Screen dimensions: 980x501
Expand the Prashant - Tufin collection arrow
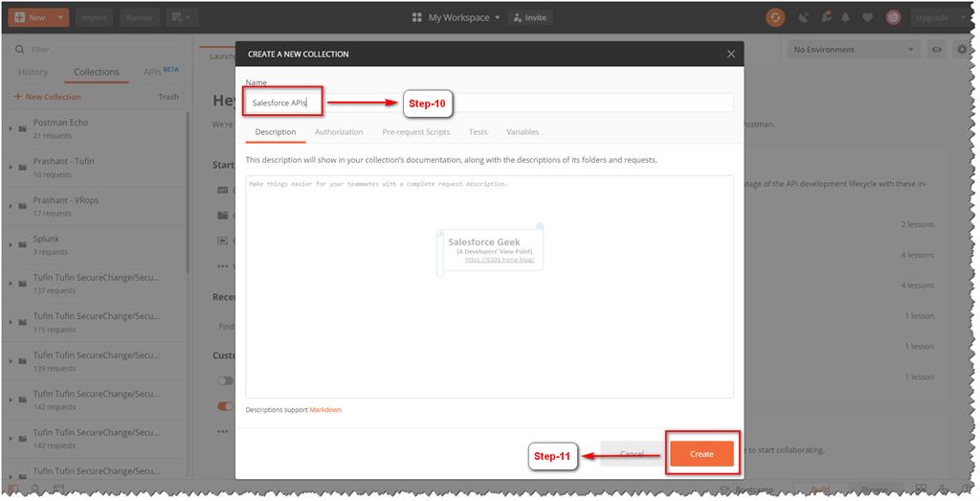tap(11, 167)
